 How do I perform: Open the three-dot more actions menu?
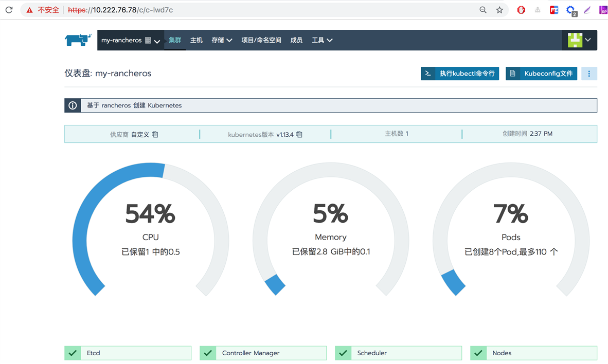coord(589,74)
